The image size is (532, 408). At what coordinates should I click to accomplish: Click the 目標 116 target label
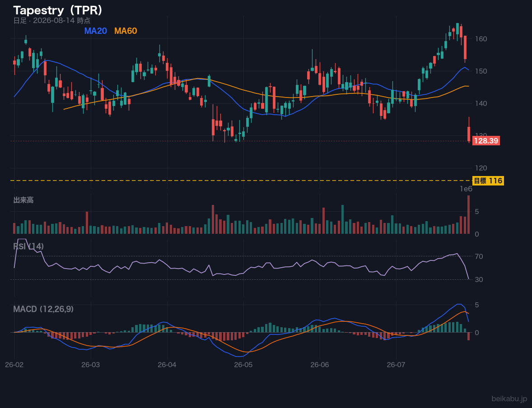(x=488, y=181)
